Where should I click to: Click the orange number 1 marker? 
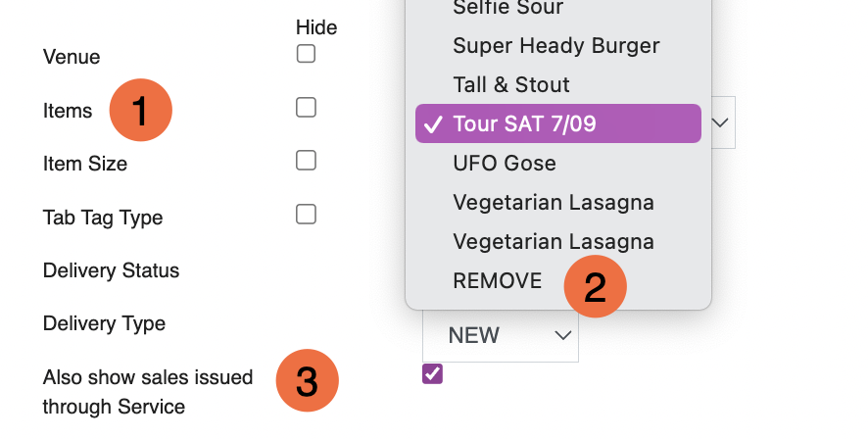(141, 110)
